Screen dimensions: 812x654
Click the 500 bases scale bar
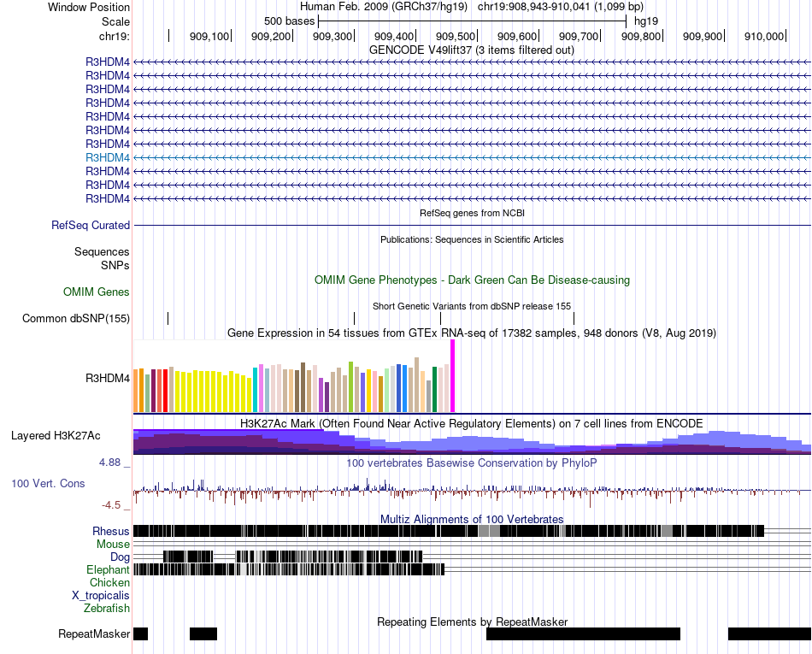[473, 21]
